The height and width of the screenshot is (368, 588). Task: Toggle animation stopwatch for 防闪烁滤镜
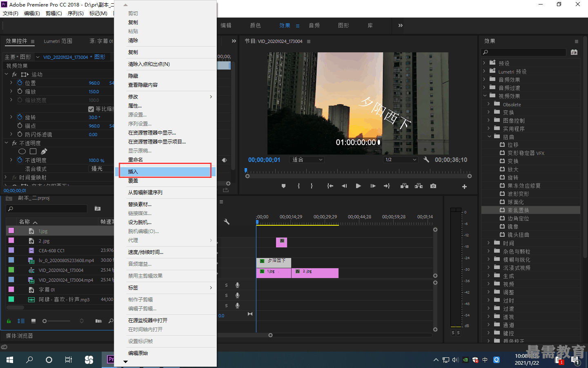(20, 134)
